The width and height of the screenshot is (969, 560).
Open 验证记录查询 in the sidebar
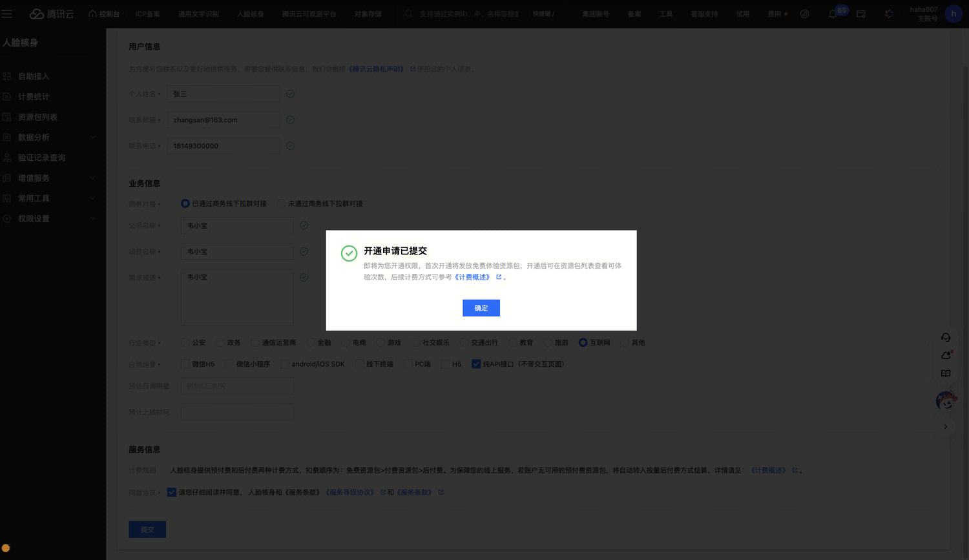(41, 158)
